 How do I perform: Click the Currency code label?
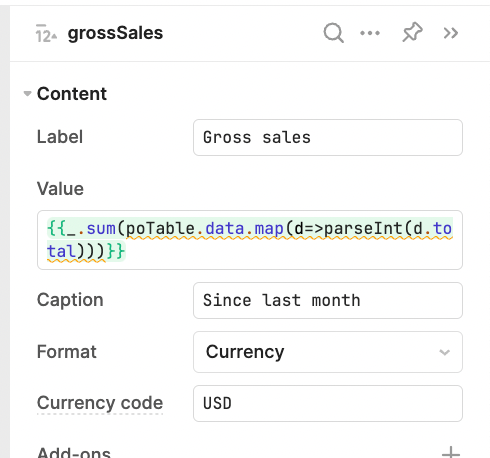pyautogui.click(x=100, y=403)
